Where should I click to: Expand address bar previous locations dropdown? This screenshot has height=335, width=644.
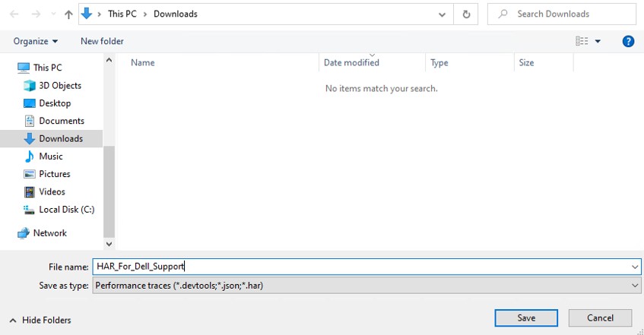pos(442,14)
